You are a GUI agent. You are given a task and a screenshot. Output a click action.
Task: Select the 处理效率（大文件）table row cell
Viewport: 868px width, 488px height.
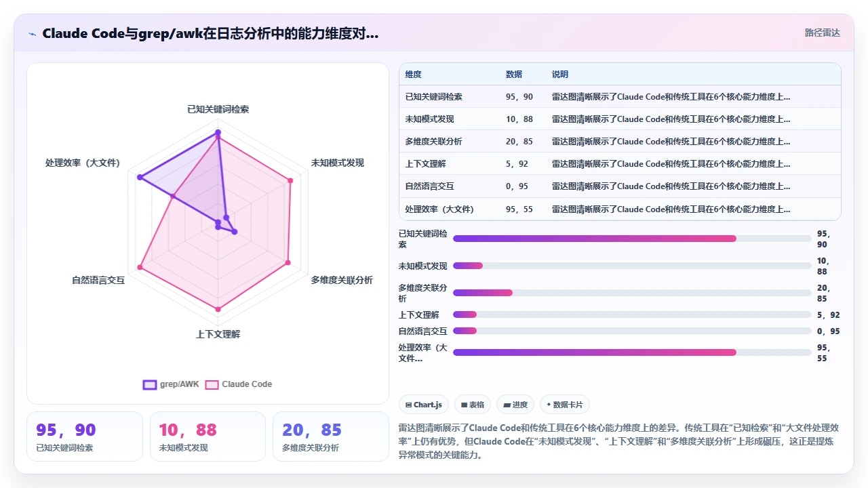point(439,209)
